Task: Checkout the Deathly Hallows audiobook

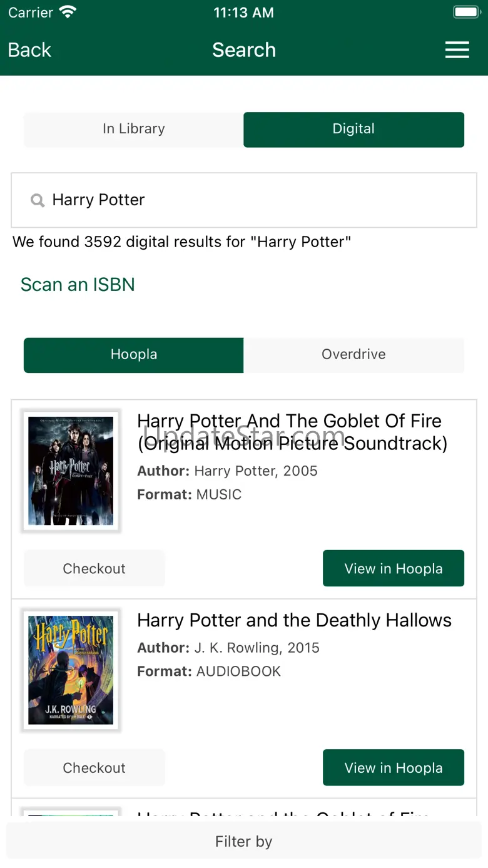Action: click(94, 768)
